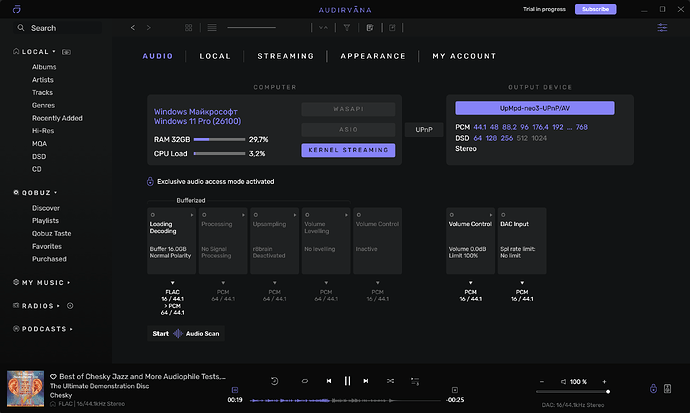Toggle the Loading Decoding stage circle
The width and height of the screenshot is (690, 413).
pos(153,215)
